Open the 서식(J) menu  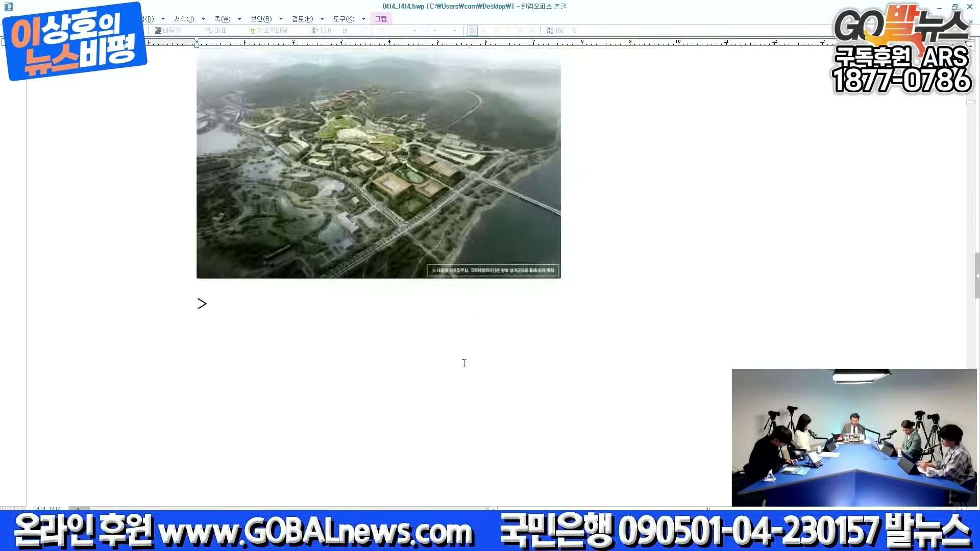pyautogui.click(x=184, y=19)
